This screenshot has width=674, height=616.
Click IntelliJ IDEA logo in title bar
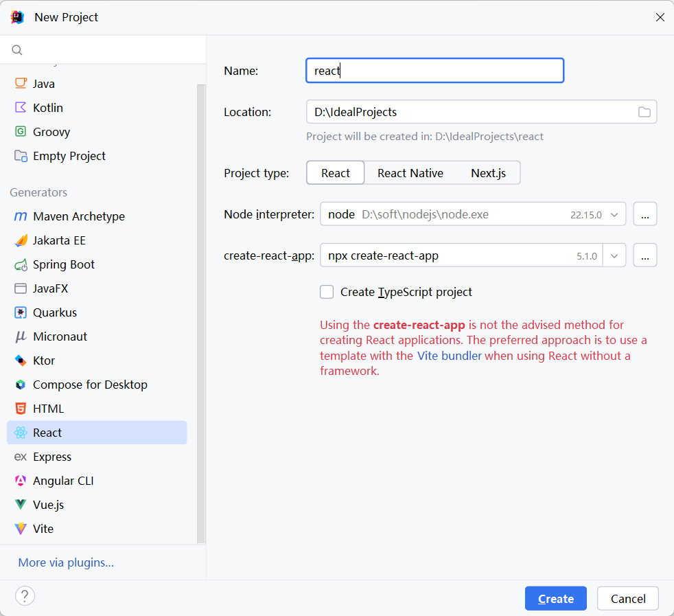coord(18,17)
